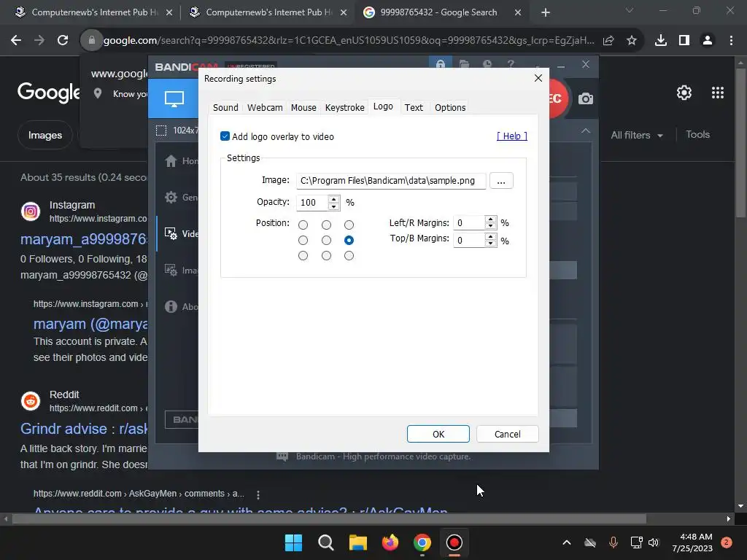This screenshot has height=560, width=747.
Task: Open Google apps grid
Action: [718, 93]
